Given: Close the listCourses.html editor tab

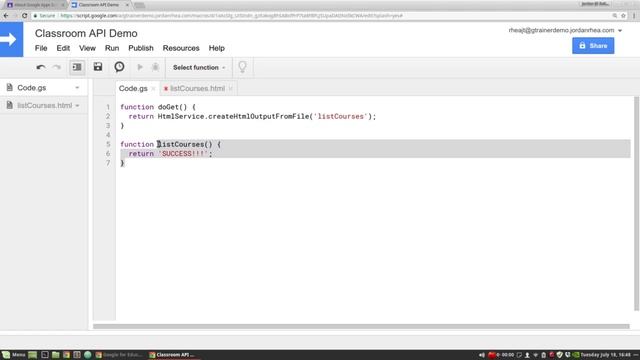Looking at the screenshot, I should pos(231,89).
